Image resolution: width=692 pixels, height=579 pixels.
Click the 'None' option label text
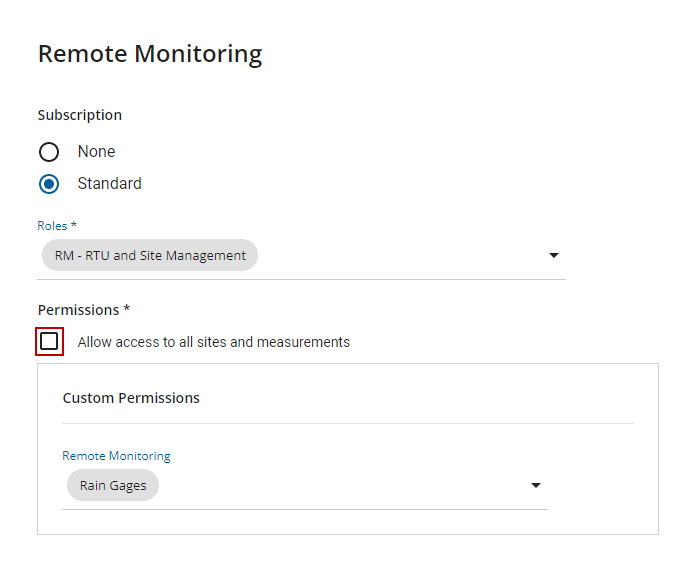click(96, 152)
